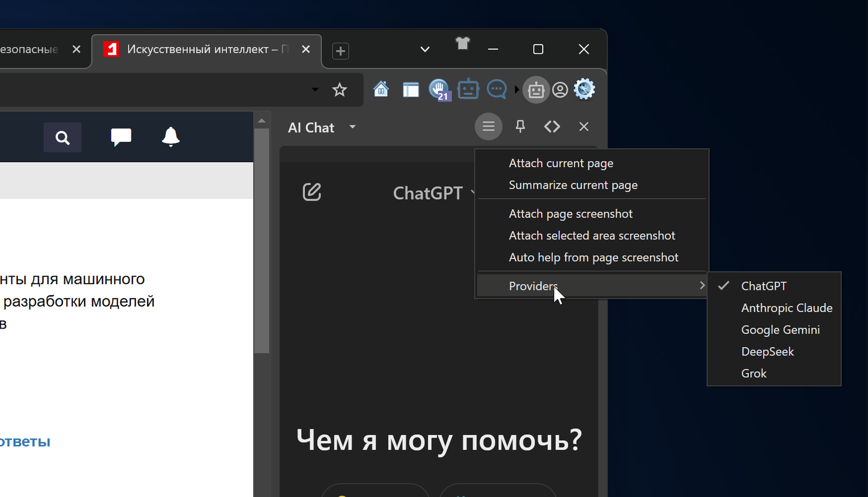Open the blue chat bubble toolbar icon

tap(496, 90)
